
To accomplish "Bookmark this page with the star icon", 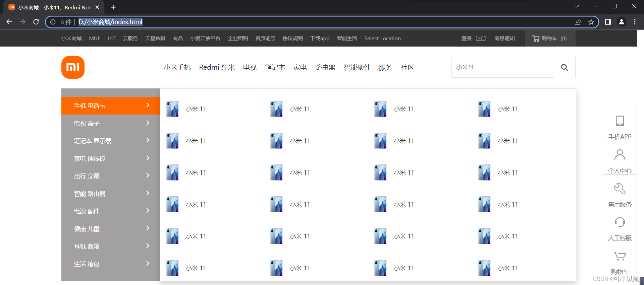I will (591, 22).
